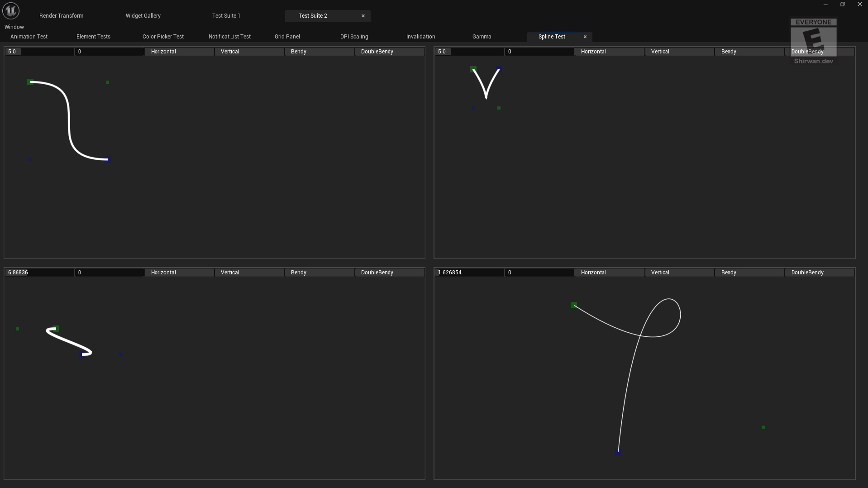868x488 pixels.
Task: Click Horizontal button in bottom-right spline panel
Action: click(x=610, y=273)
